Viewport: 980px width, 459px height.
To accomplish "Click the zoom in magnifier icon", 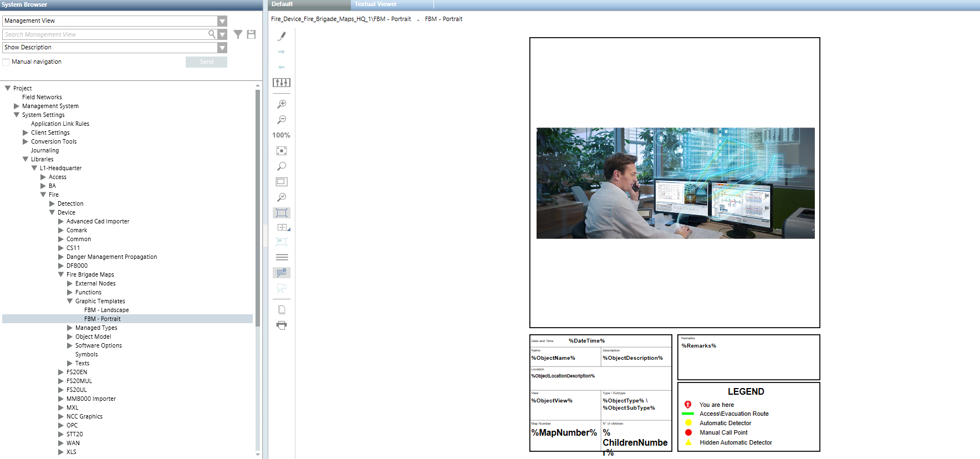I will 282,104.
